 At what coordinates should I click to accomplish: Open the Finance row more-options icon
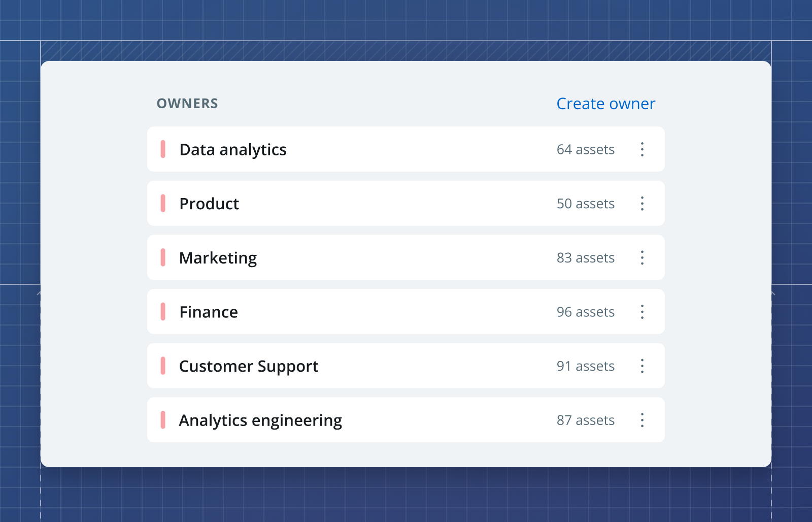point(642,312)
